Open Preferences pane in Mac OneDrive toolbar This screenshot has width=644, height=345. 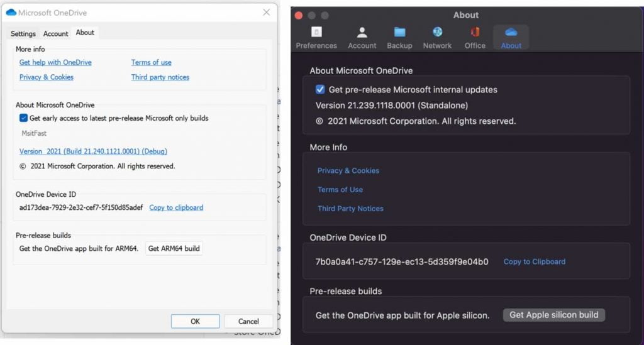[316, 38]
